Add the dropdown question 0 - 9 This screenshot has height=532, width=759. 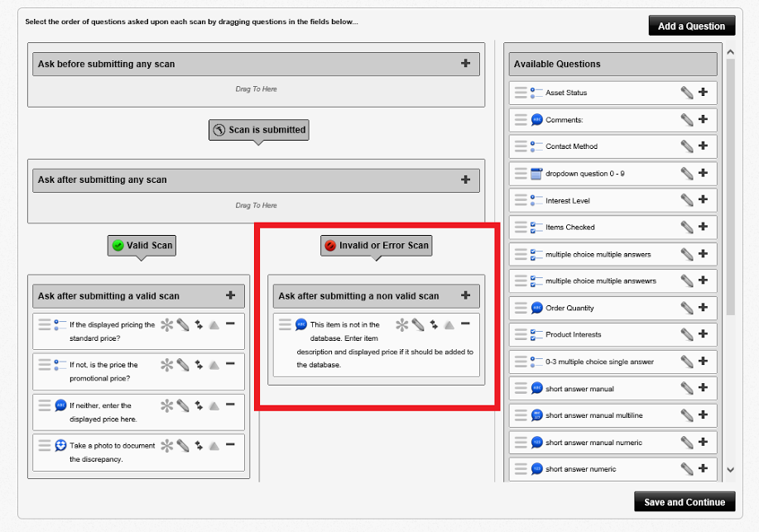[704, 172]
